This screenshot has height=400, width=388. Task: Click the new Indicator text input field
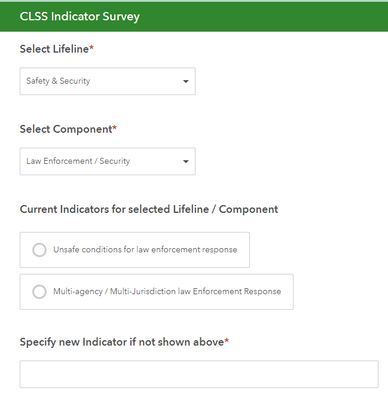pyautogui.click(x=199, y=374)
